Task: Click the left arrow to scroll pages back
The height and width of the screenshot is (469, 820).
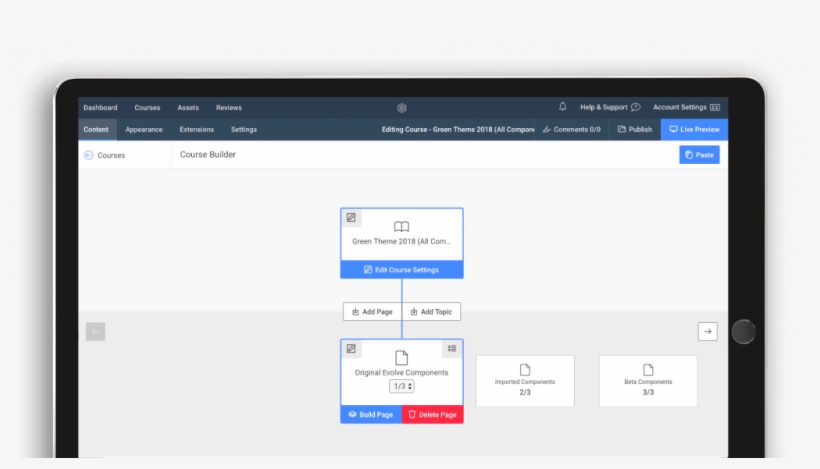Action: click(95, 331)
